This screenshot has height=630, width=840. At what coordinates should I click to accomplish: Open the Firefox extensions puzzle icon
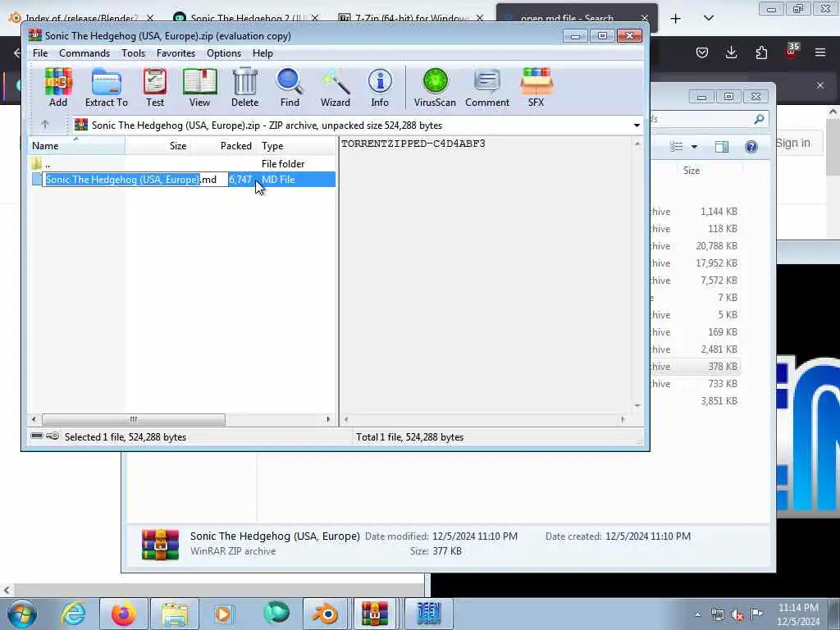point(761,52)
